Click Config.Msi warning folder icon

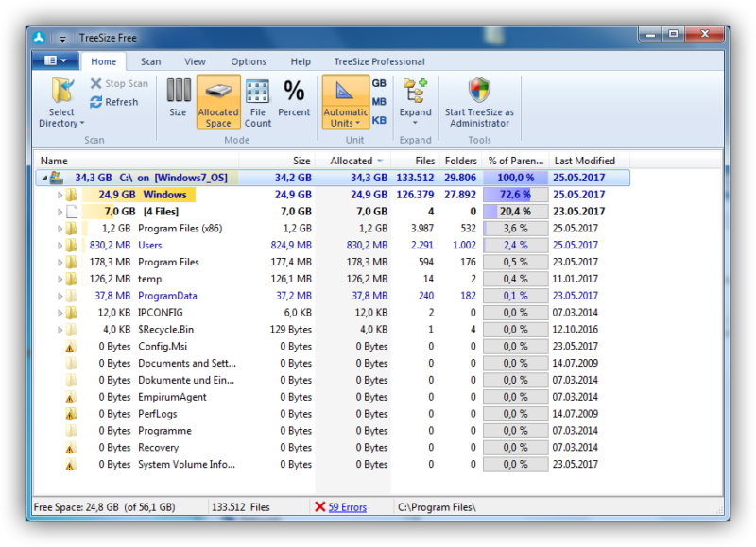71,347
